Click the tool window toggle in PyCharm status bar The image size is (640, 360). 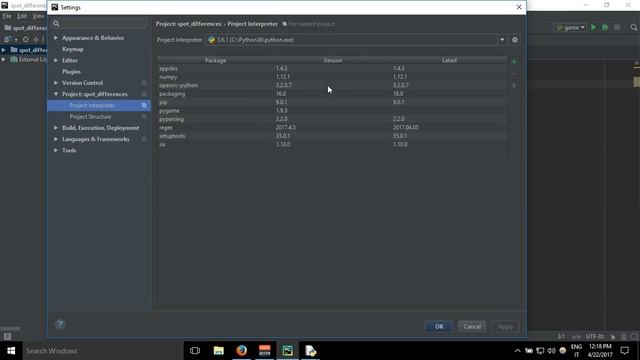[7, 336]
